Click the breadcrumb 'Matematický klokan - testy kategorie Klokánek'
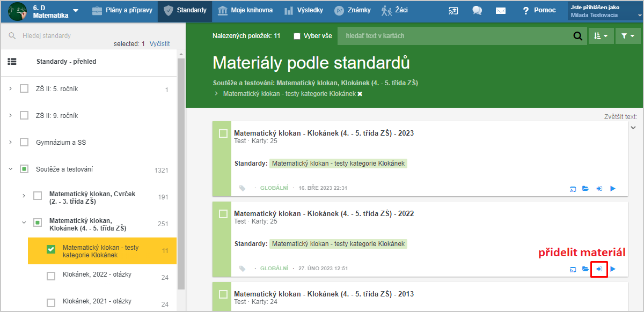The image size is (644, 312). 289,94
